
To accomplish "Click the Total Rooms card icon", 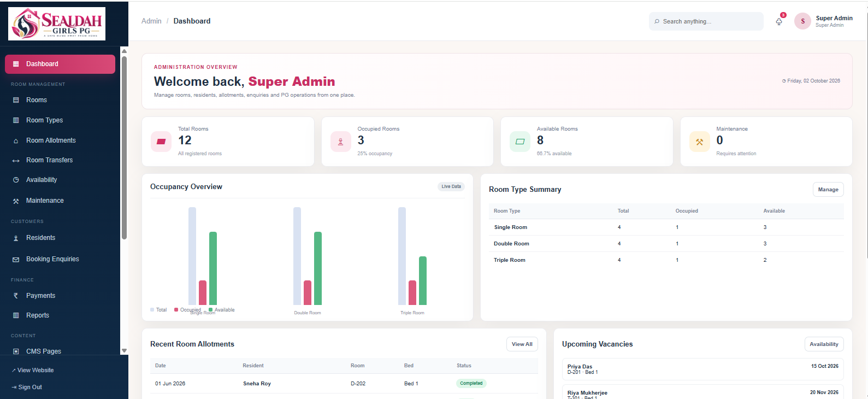I will pos(161,142).
